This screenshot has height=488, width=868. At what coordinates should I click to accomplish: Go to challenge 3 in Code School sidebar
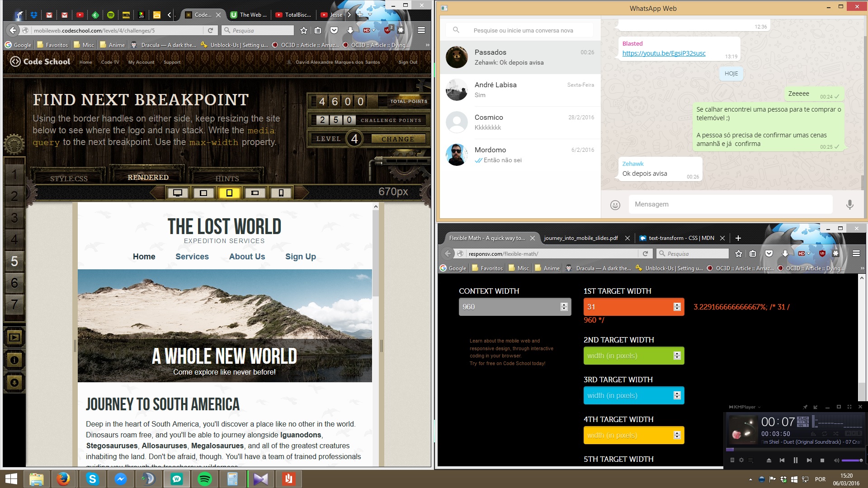click(14, 218)
